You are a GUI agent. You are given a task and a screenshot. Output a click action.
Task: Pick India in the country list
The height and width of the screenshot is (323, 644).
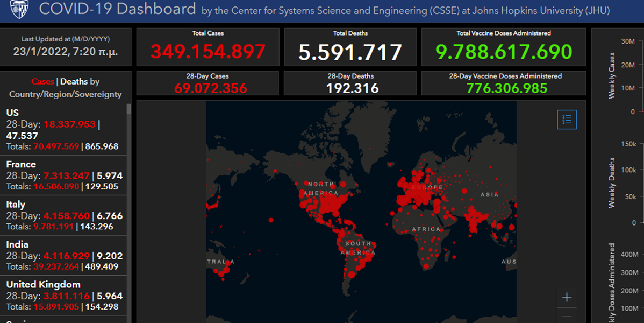tap(17, 244)
